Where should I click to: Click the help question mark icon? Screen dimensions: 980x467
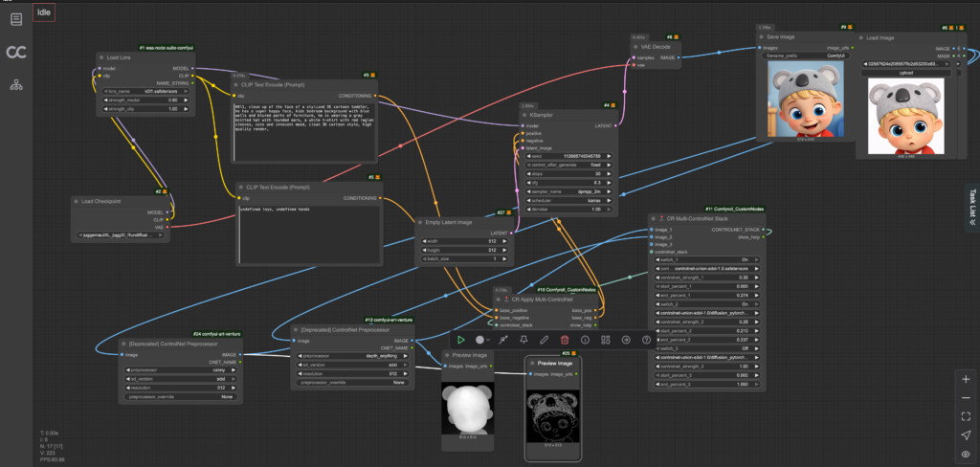tap(647, 340)
